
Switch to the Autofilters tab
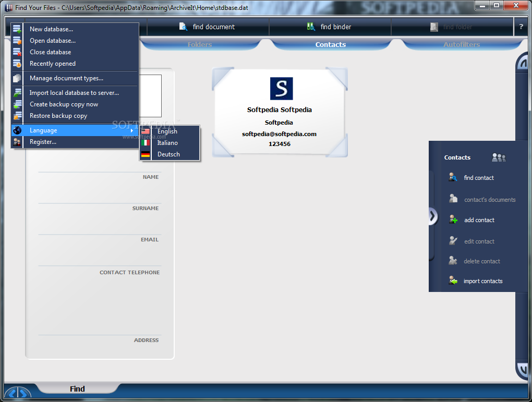462,44
